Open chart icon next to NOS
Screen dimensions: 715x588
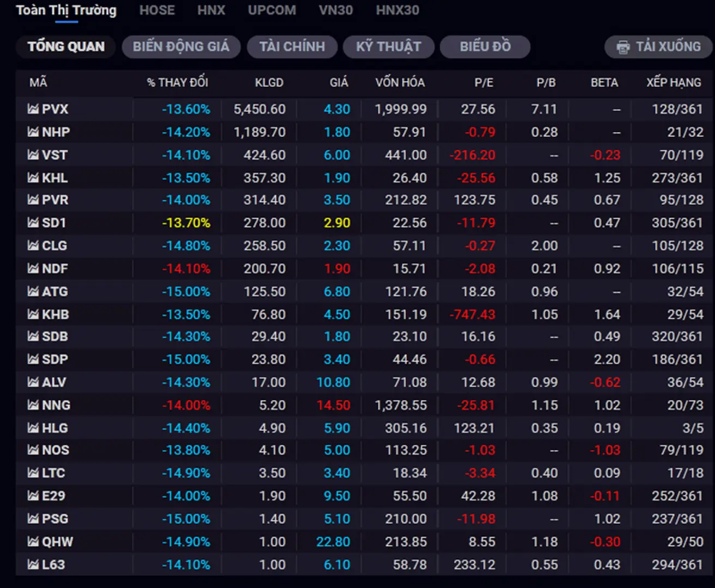point(33,450)
